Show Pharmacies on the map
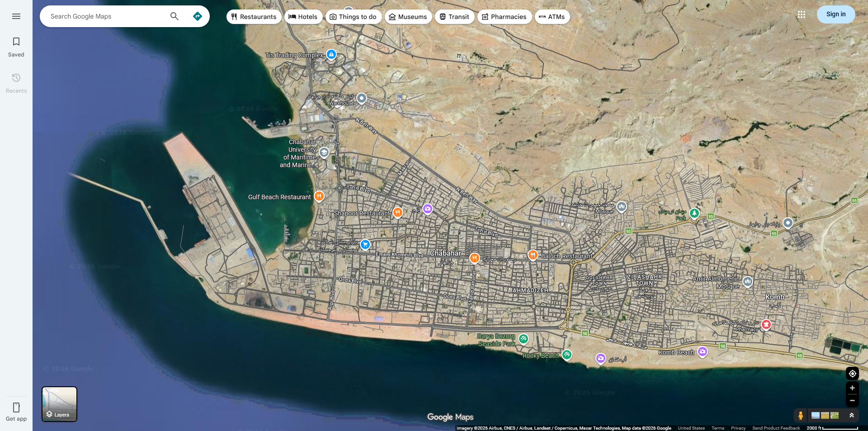This screenshot has width=868, height=431. (504, 17)
